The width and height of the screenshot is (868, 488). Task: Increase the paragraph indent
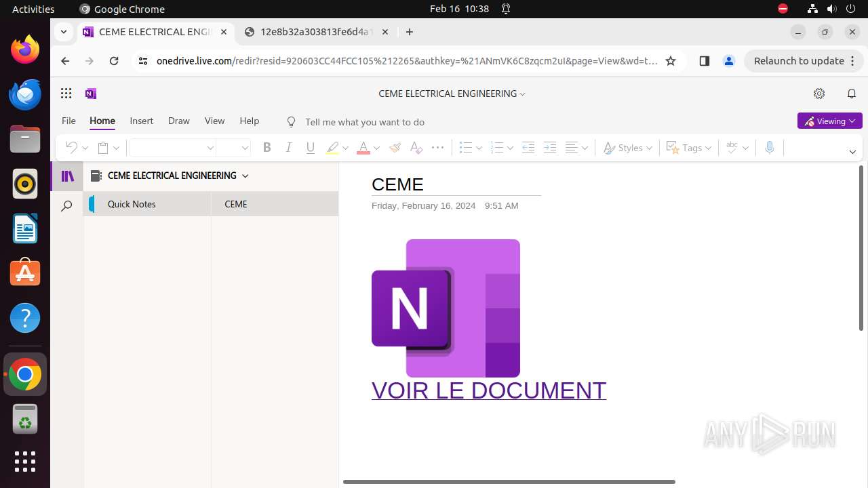[550, 148]
